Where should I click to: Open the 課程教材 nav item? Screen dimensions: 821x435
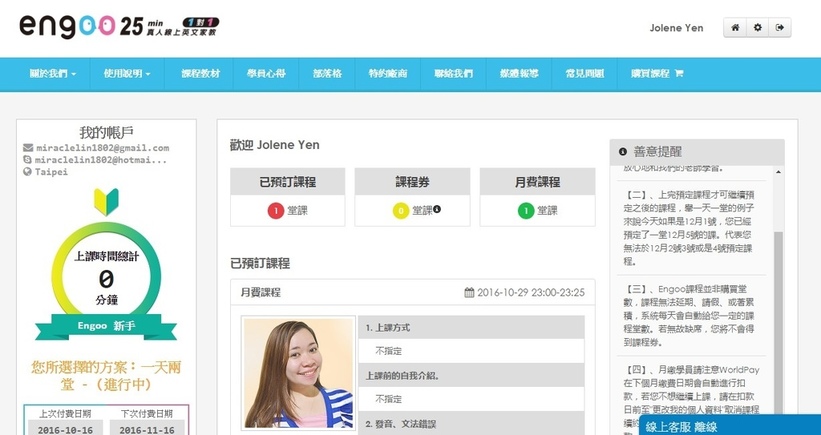[x=199, y=73]
